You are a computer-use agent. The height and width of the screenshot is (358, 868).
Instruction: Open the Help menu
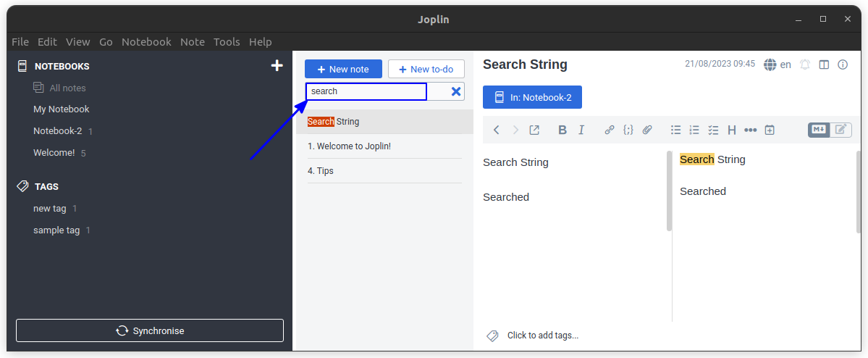coord(260,41)
